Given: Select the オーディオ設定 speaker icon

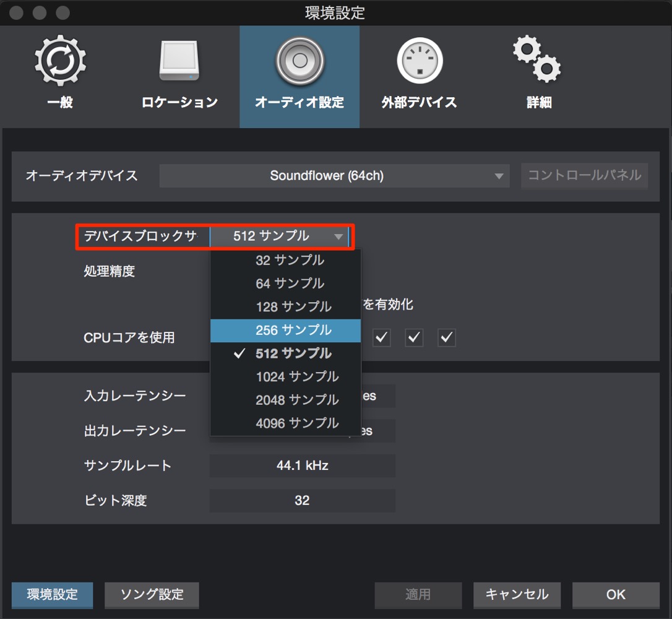Looking at the screenshot, I should pyautogui.click(x=299, y=61).
